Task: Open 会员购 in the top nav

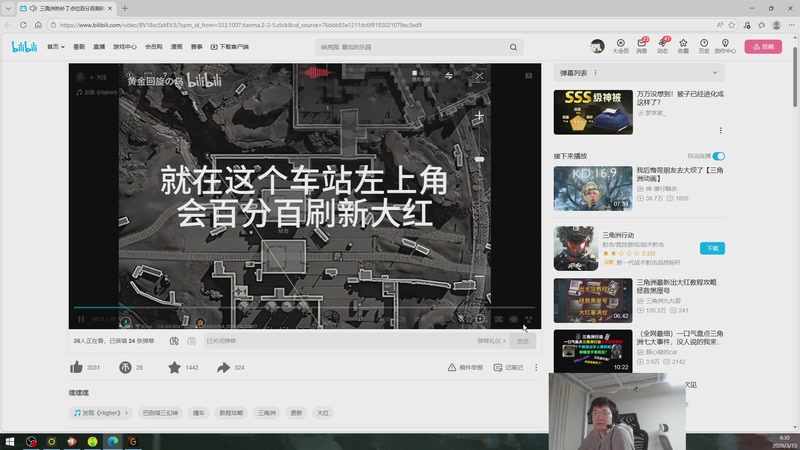Action: click(x=154, y=47)
